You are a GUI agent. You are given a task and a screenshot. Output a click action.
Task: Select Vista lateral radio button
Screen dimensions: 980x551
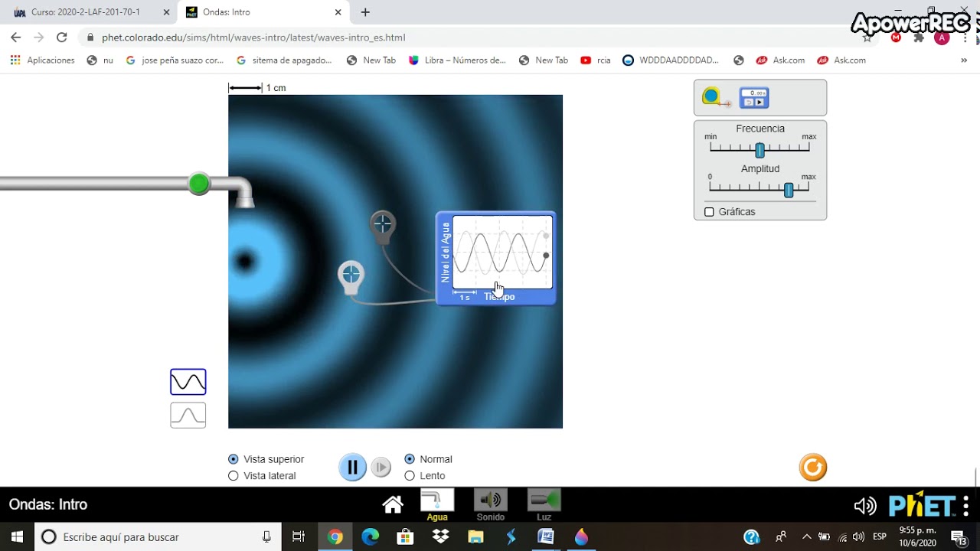click(234, 476)
